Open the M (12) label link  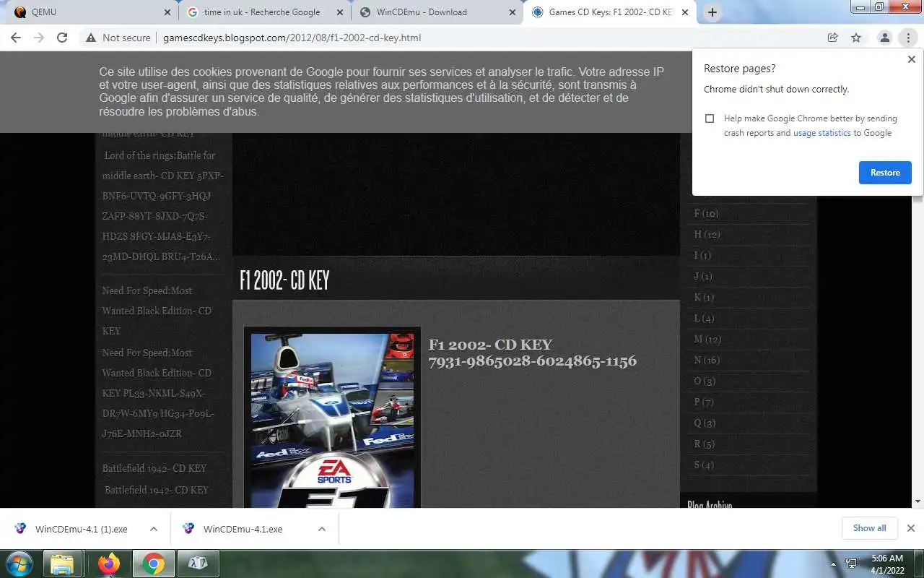click(707, 339)
